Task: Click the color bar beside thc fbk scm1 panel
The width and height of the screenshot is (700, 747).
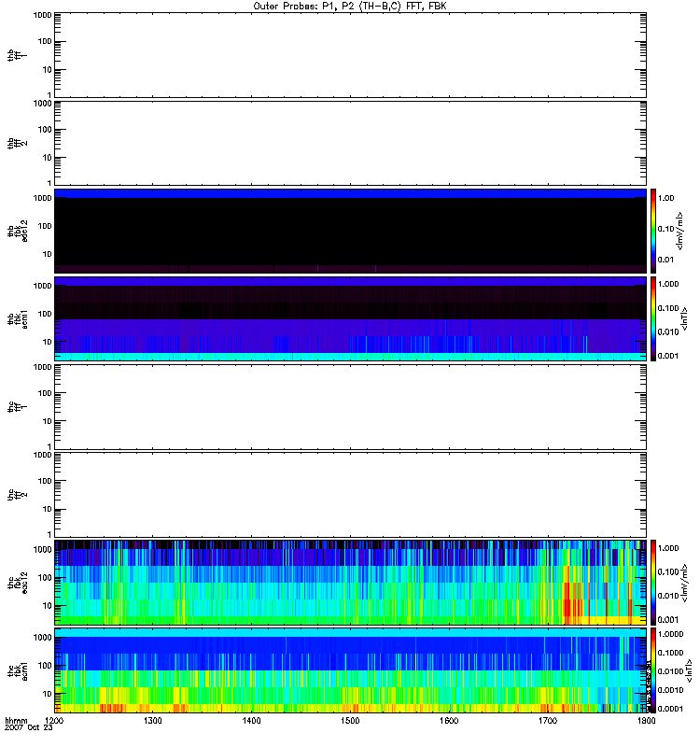Action: 653,670
